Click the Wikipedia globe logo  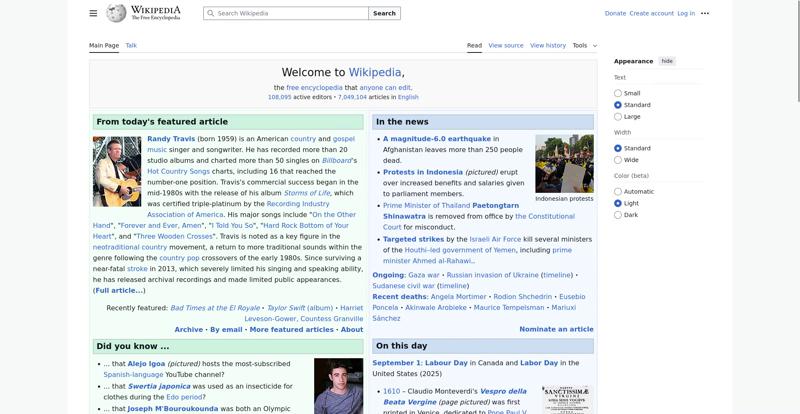pos(116,13)
